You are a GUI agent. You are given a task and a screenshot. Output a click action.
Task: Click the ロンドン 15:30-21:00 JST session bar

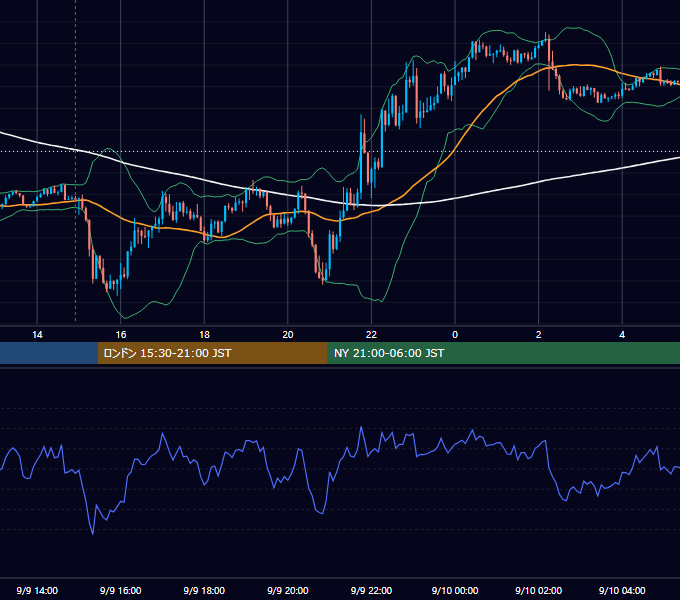[x=212, y=353]
